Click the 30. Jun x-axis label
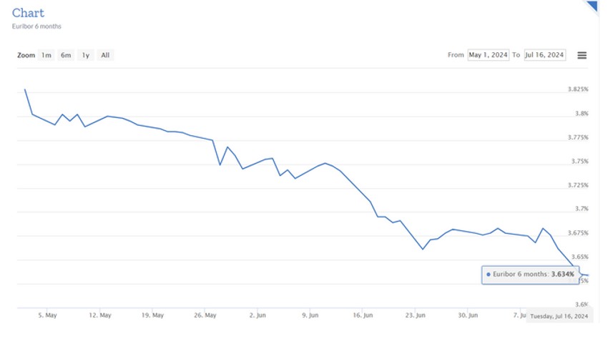This screenshot has width=608, height=364. (x=468, y=315)
